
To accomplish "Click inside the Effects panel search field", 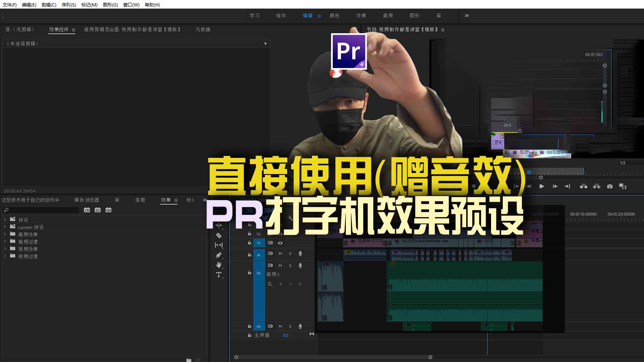I will pyautogui.click(x=40, y=210).
